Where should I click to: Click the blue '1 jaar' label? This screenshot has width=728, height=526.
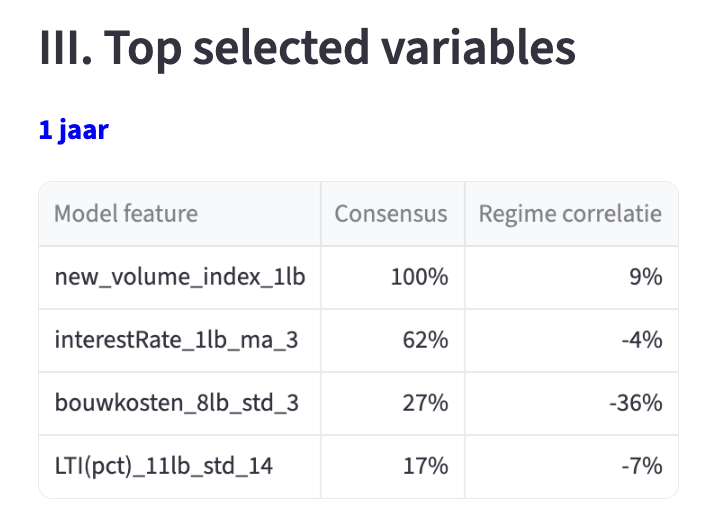[x=73, y=131]
